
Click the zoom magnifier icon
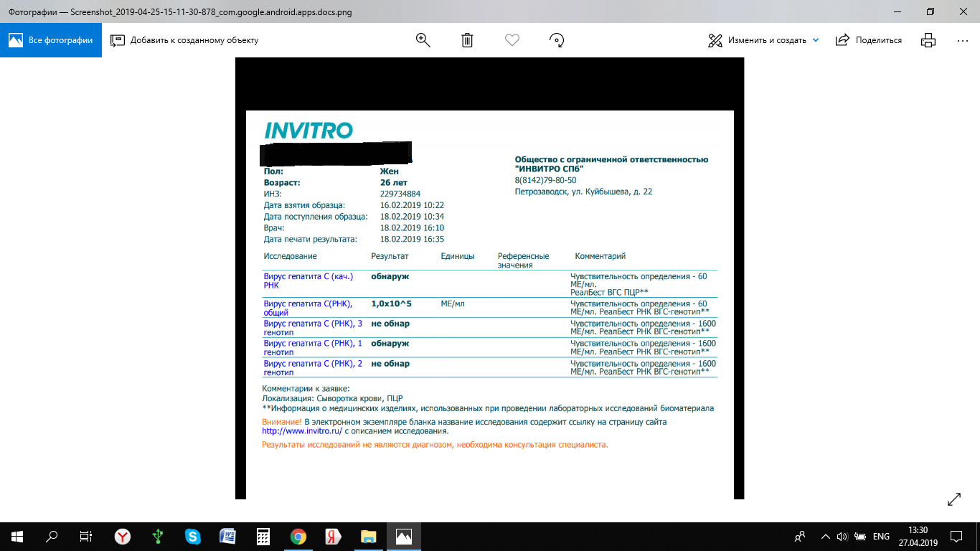tap(423, 40)
